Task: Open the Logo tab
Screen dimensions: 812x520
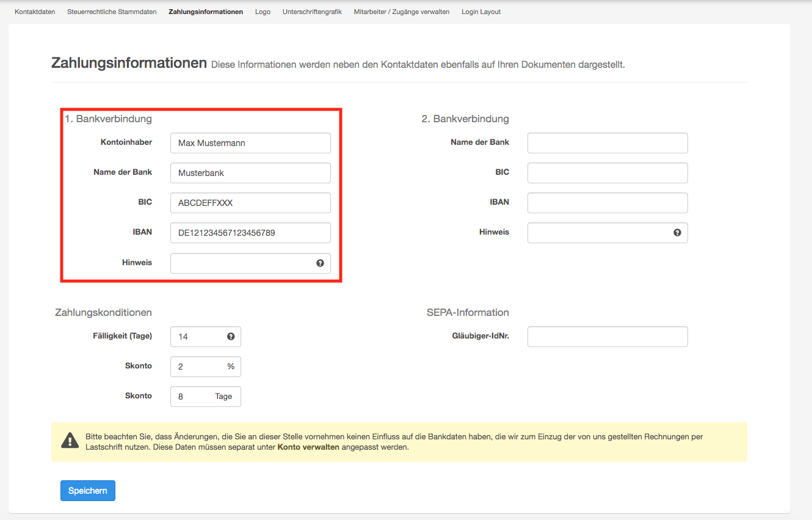Action: click(263, 12)
